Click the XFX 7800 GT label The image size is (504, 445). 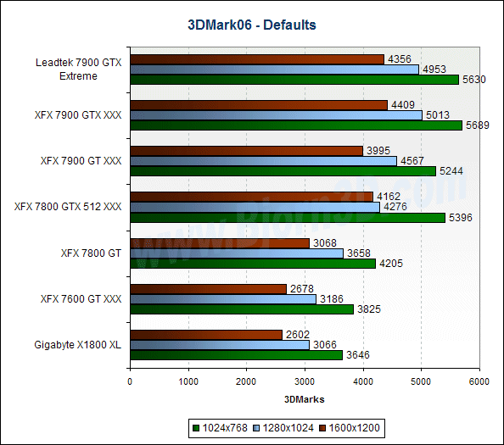click(91, 253)
